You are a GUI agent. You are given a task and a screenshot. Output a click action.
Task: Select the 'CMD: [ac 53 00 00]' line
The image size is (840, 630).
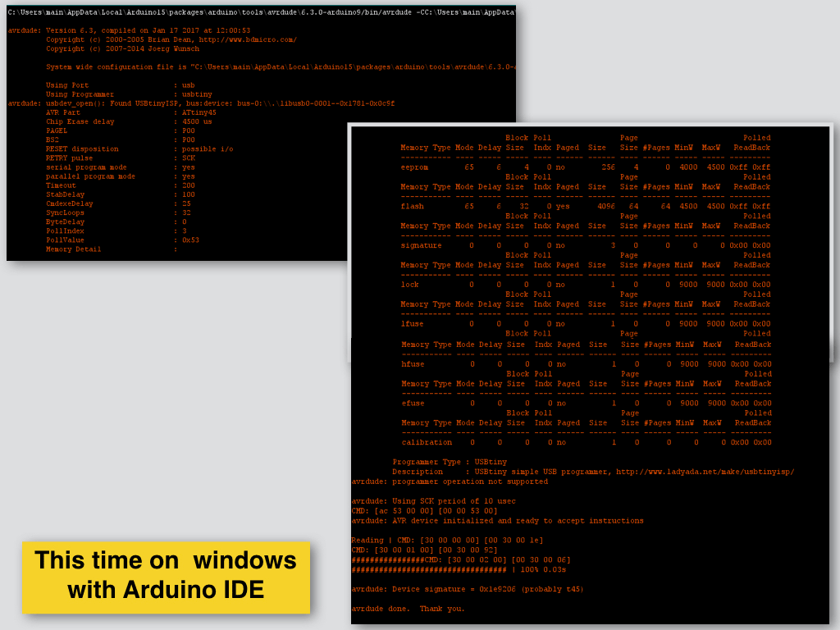pyautogui.click(x=424, y=511)
